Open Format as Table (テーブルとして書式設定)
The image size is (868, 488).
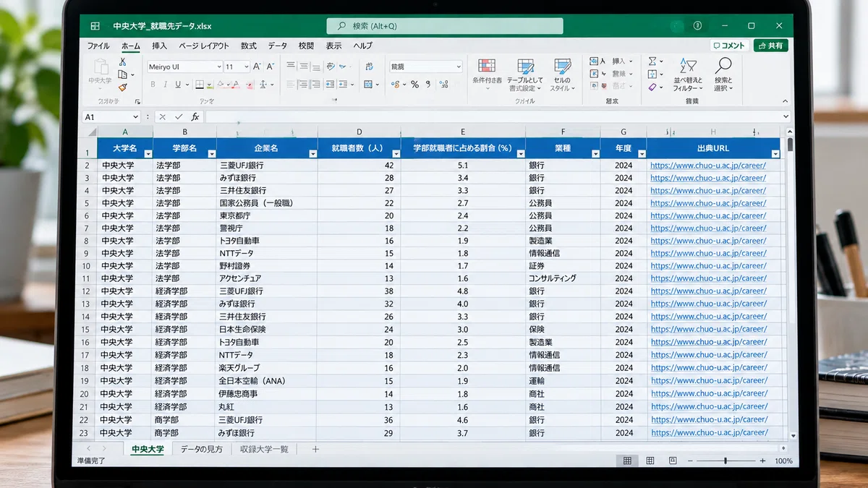tap(525, 75)
